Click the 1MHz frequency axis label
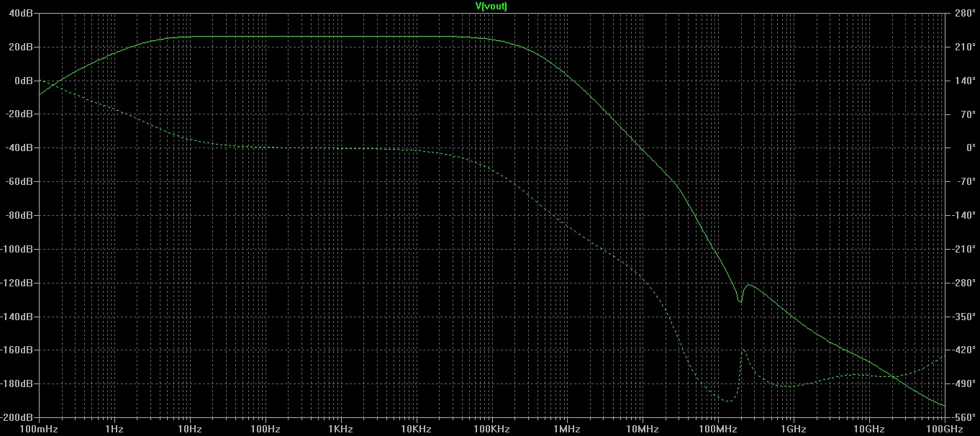The image size is (980, 436). tap(567, 429)
